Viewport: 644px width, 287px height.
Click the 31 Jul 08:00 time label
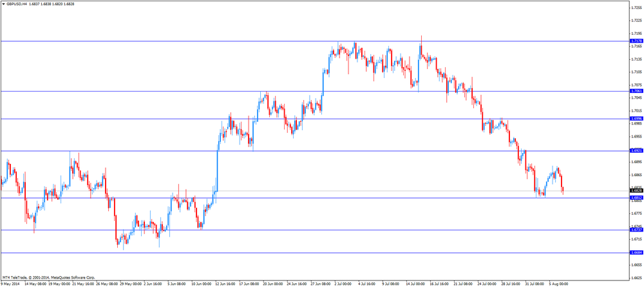(534, 284)
